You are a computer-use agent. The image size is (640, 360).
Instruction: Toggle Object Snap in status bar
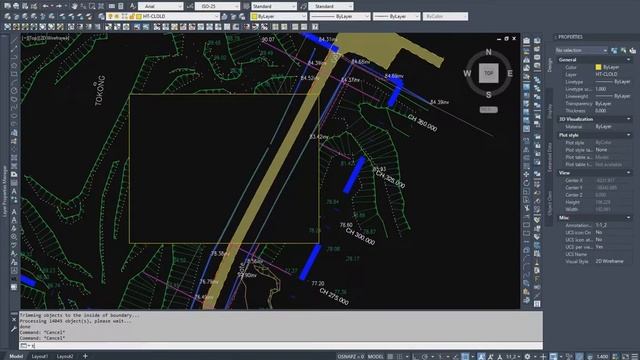465,356
